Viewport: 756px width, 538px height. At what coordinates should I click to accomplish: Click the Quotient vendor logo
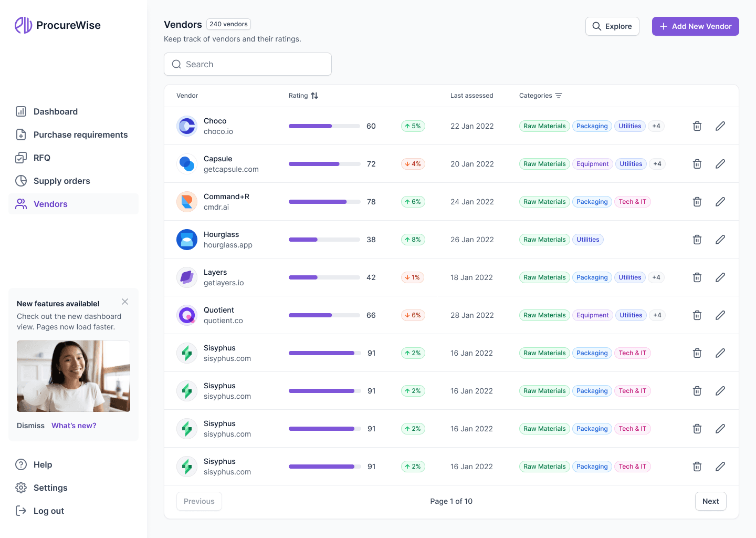pyautogui.click(x=187, y=315)
